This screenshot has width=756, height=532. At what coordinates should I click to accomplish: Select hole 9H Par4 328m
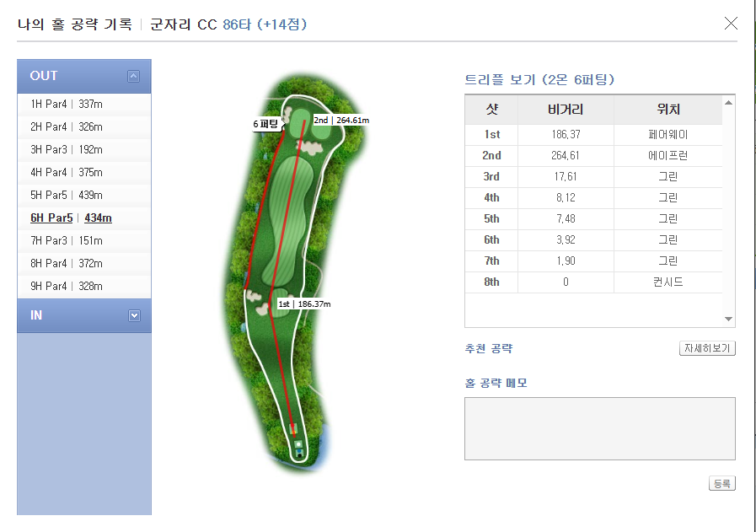67,286
